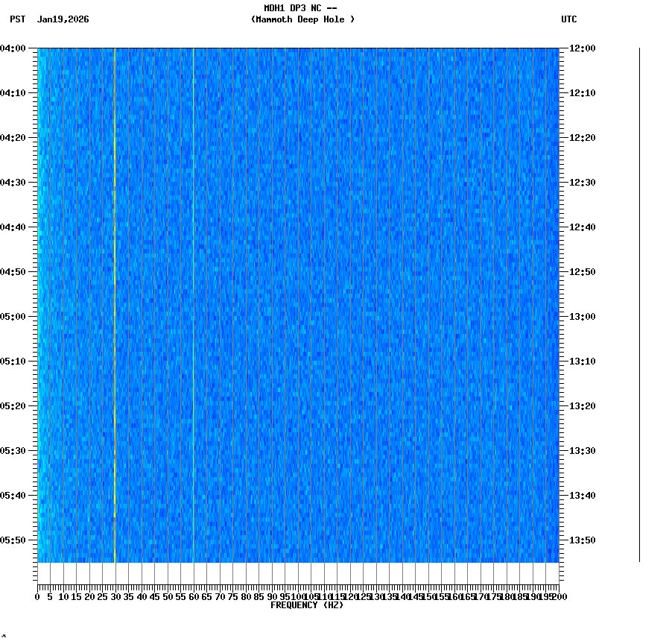Click the FREQUENCY (HZ) axis label
Screen dimensions: 672x644
pos(307,604)
